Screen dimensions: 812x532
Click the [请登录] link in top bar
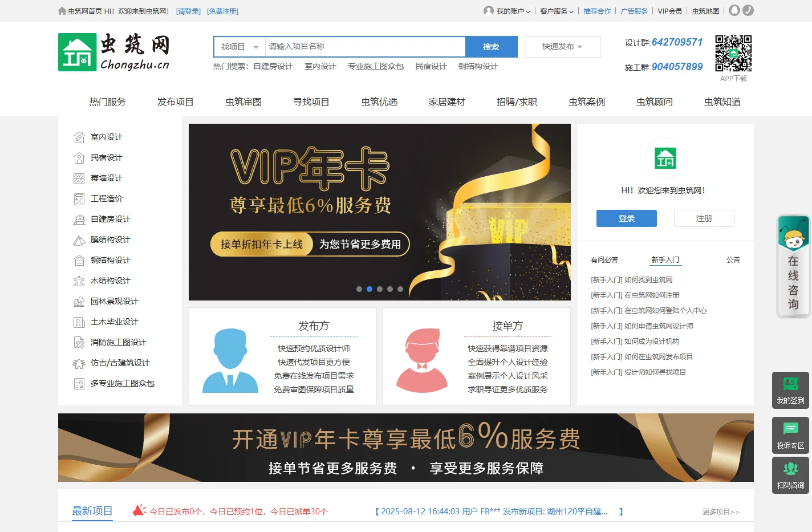coord(188,11)
